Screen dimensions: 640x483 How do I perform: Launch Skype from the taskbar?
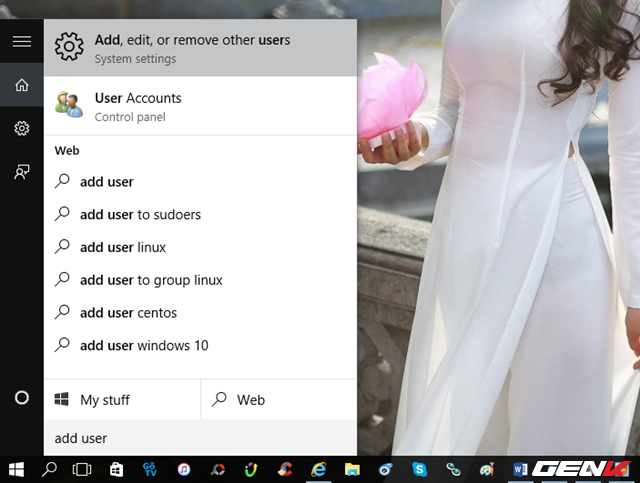pos(419,470)
